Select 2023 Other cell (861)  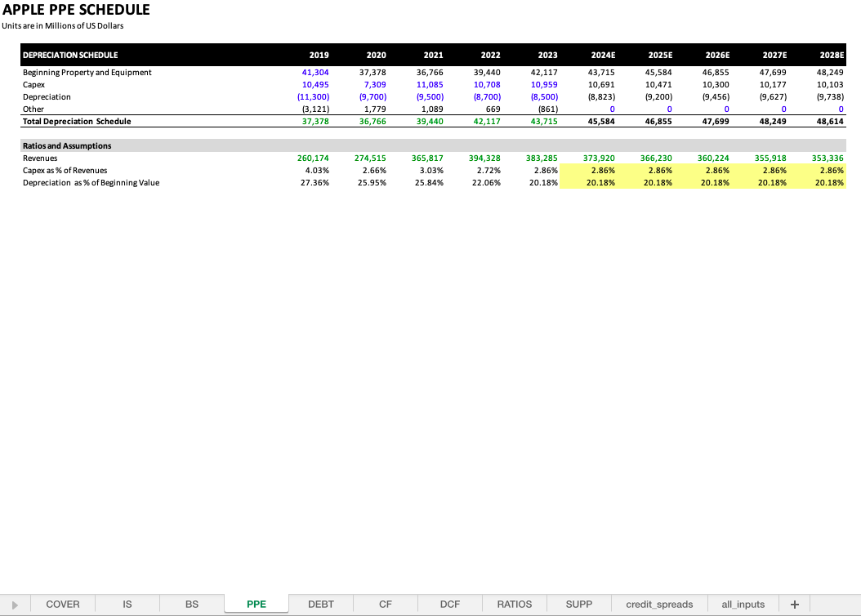(547, 109)
